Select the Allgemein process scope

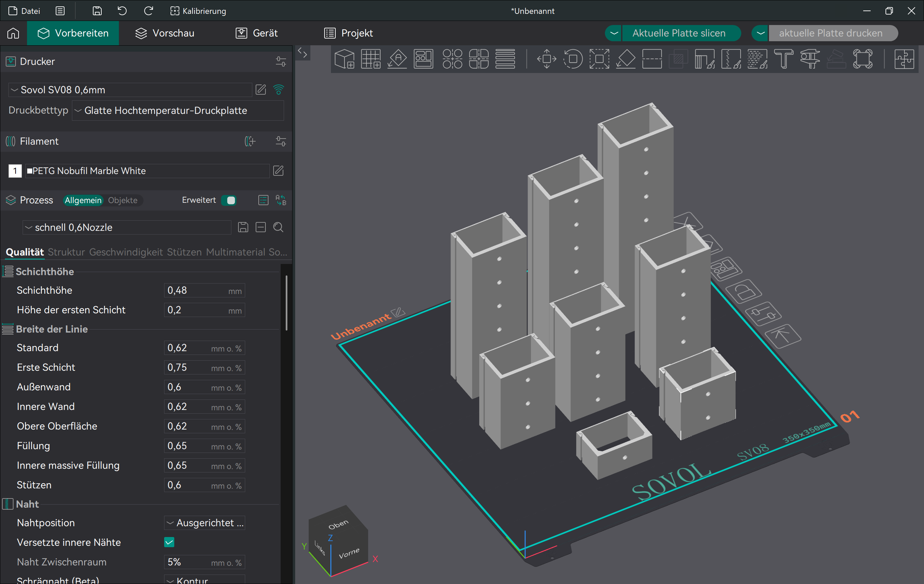click(83, 200)
